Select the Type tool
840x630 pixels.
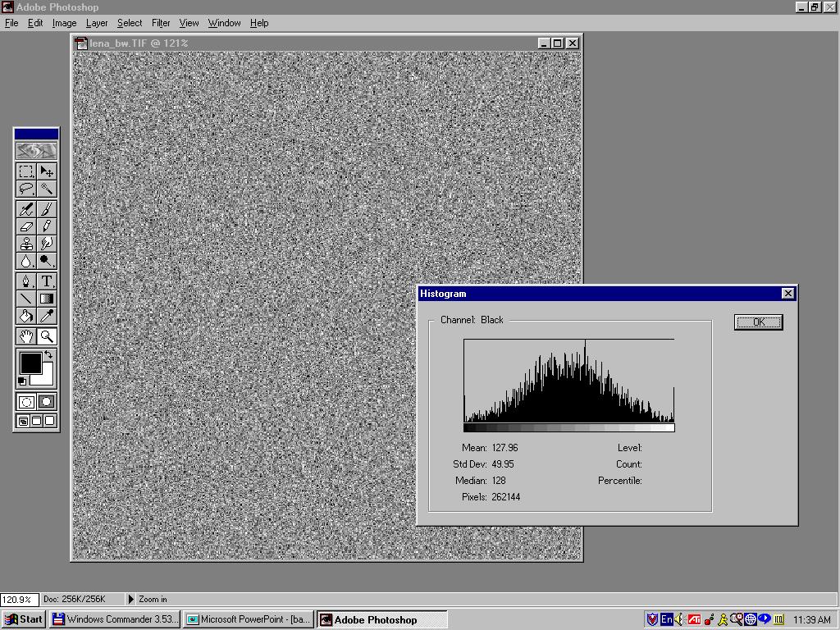coord(47,281)
